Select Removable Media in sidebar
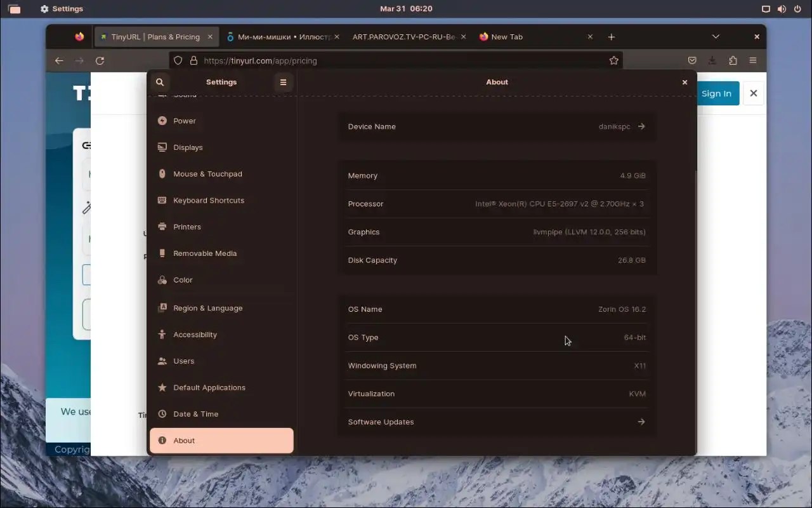This screenshot has height=508, width=812. (221, 253)
